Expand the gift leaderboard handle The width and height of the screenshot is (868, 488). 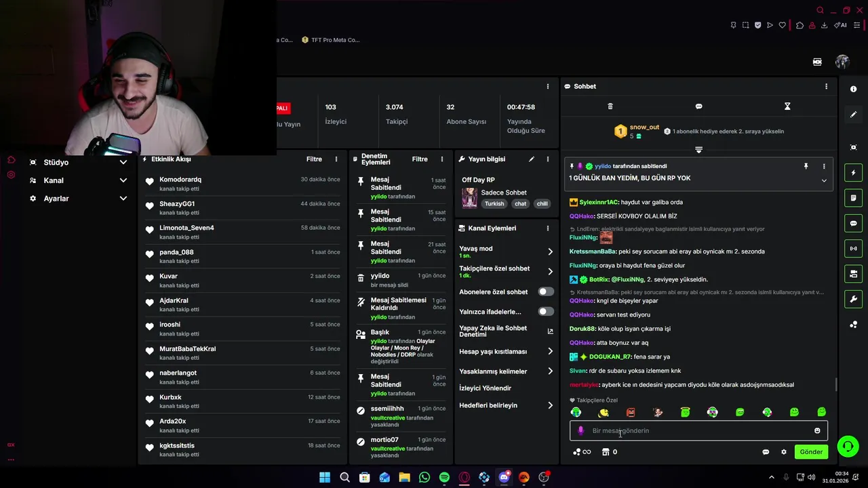[698, 150]
